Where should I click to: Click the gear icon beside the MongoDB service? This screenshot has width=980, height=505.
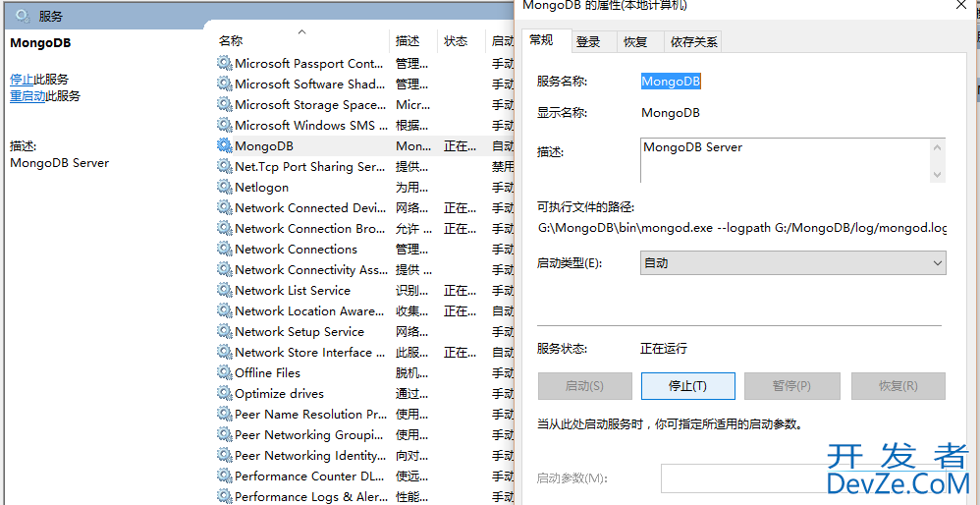tap(224, 145)
